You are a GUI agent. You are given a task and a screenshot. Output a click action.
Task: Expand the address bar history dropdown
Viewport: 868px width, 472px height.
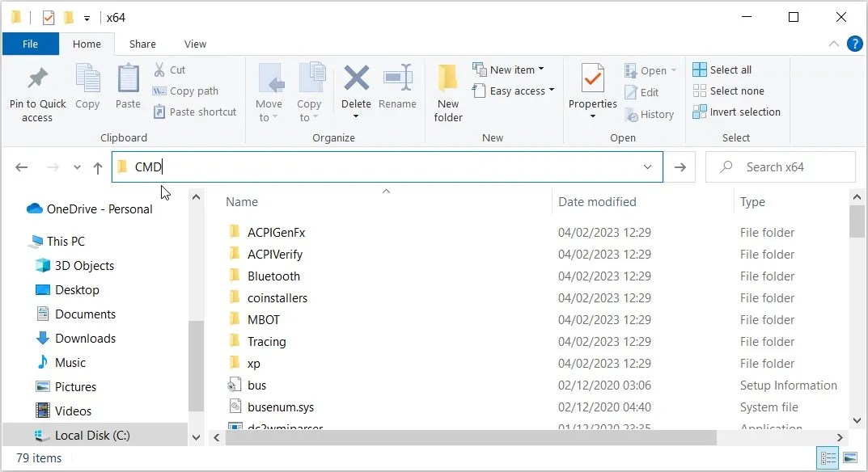coord(647,166)
